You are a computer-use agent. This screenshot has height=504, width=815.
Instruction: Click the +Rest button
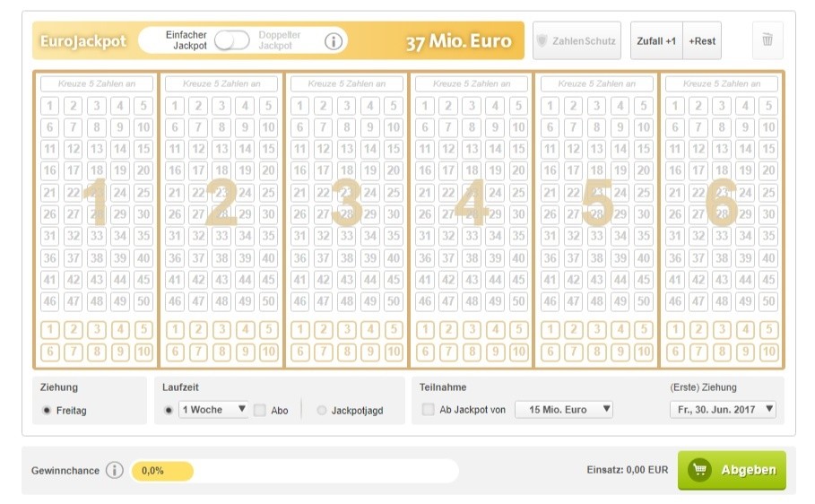(x=702, y=40)
